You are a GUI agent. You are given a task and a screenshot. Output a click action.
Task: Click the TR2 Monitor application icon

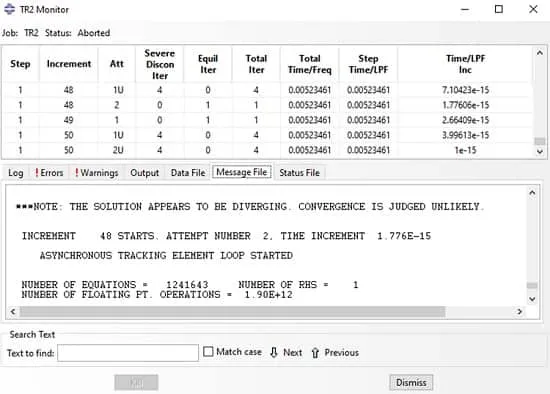(x=9, y=9)
